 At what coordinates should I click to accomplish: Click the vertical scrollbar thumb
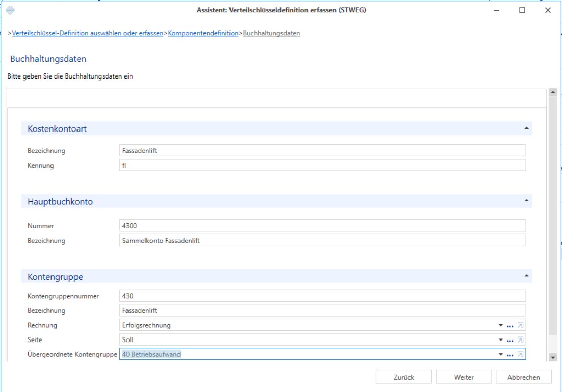[553, 216]
